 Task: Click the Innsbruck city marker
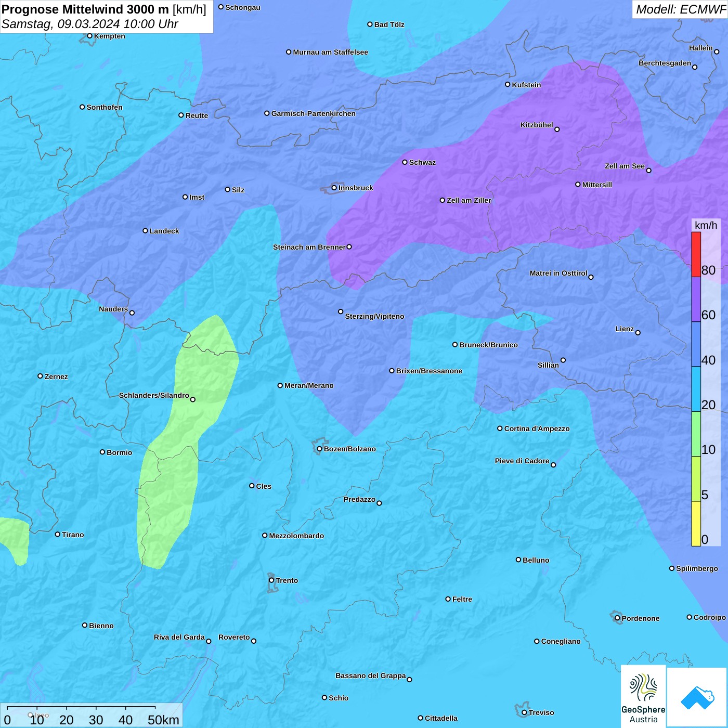pos(334,188)
